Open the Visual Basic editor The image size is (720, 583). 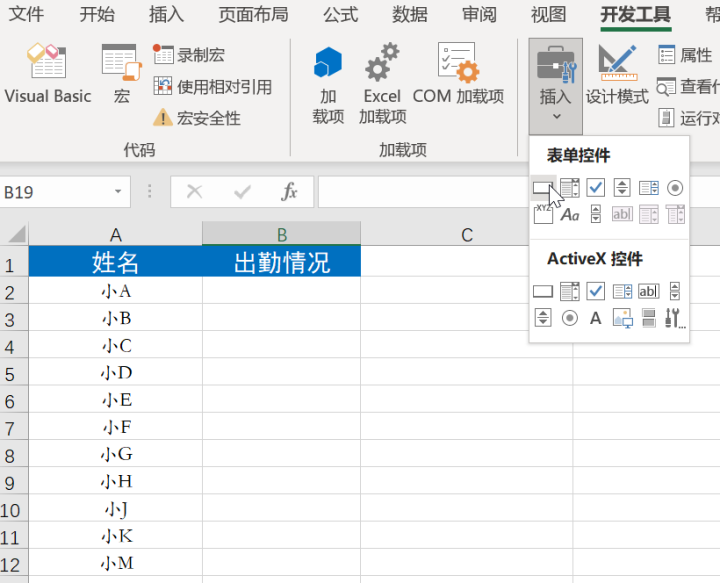pos(48,74)
